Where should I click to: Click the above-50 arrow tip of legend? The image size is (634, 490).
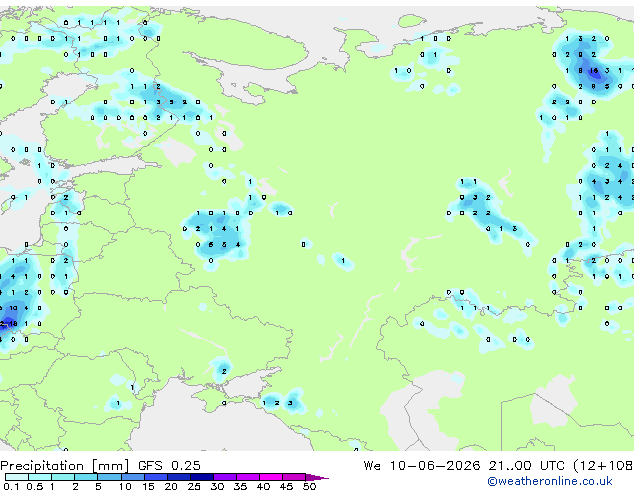click(317, 477)
